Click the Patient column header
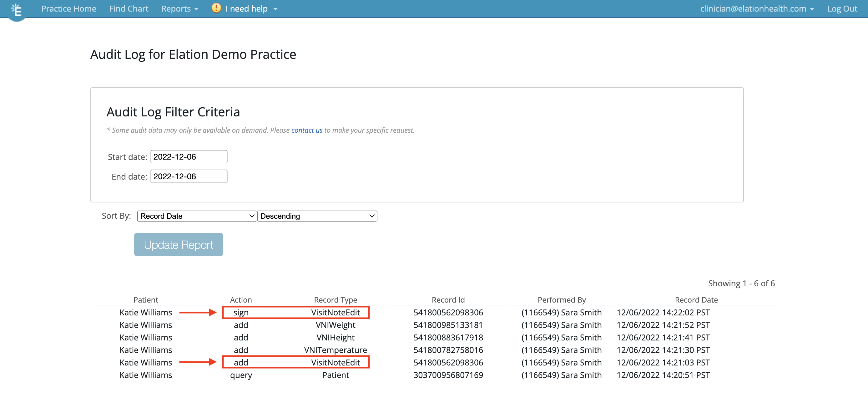 point(146,300)
